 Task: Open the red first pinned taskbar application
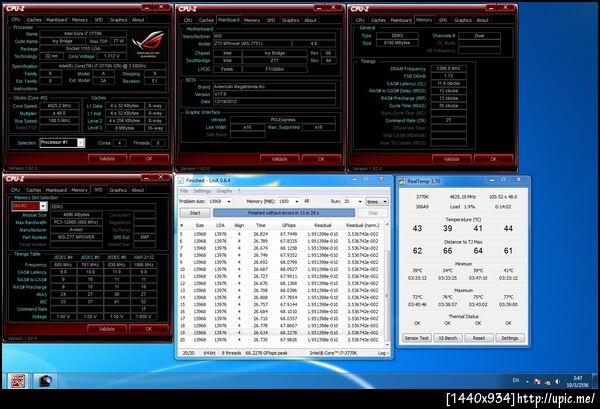click(x=17, y=381)
